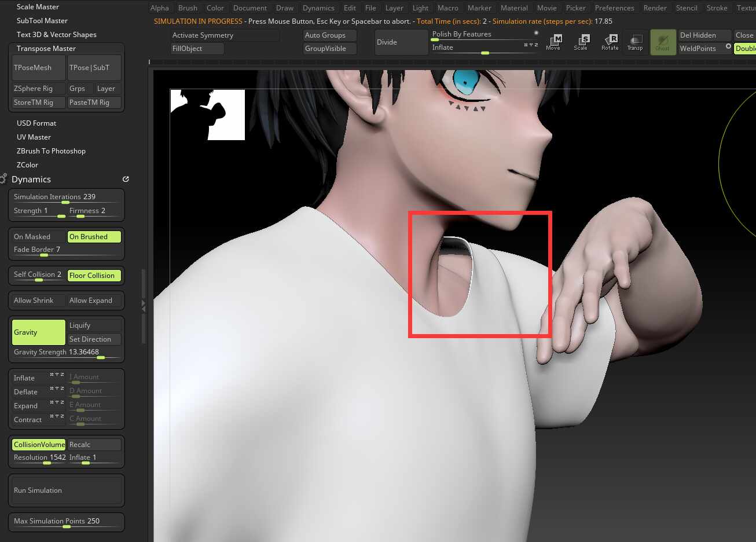The image size is (756, 542).
Task: Toggle XYZ axes beside Expand
Action: tap(57, 402)
